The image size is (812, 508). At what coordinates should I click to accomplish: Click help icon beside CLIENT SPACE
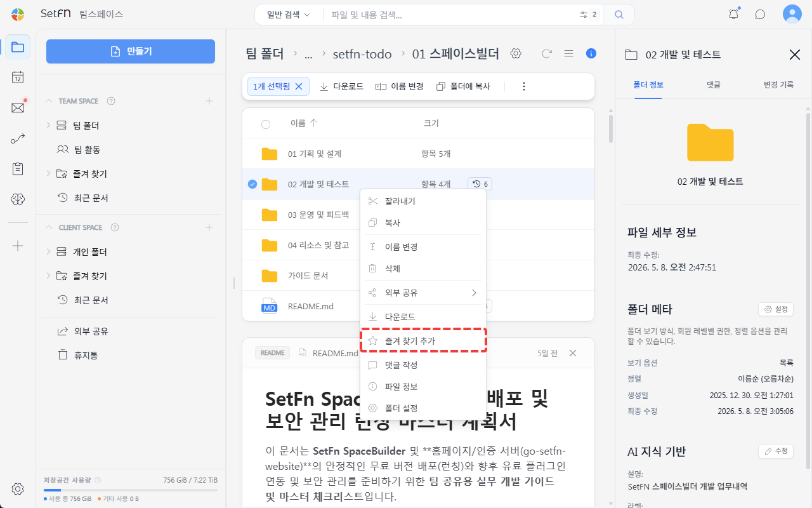click(115, 227)
